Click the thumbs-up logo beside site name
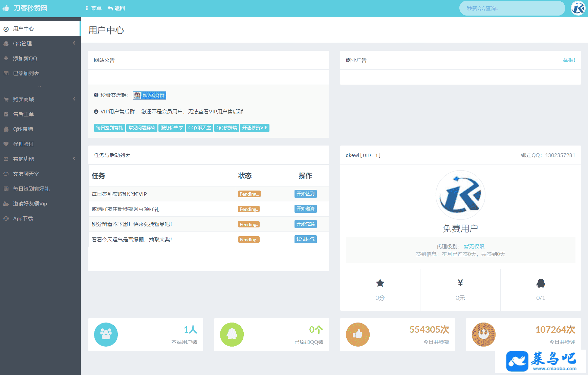The height and width of the screenshot is (375, 588). click(x=6, y=8)
